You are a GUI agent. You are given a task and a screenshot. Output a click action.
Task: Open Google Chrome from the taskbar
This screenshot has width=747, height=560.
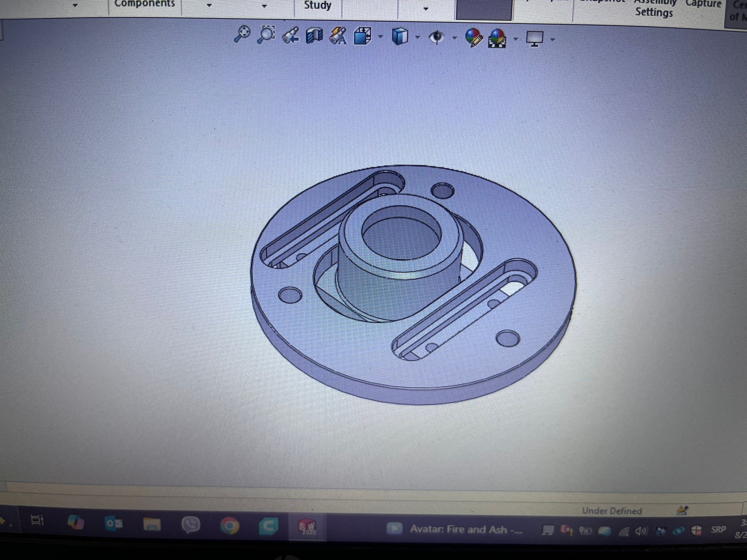point(229,526)
